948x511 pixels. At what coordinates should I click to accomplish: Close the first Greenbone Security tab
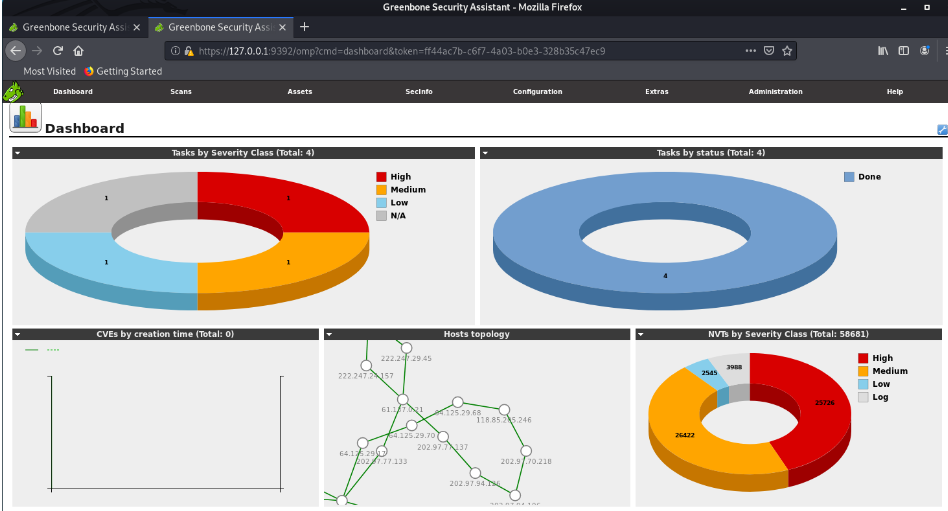[x=137, y=27]
